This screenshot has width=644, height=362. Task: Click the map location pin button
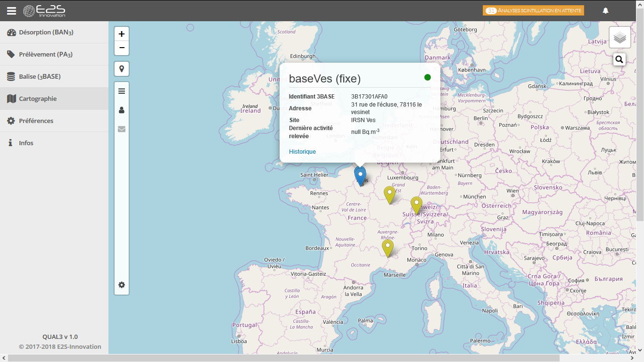pyautogui.click(x=122, y=69)
